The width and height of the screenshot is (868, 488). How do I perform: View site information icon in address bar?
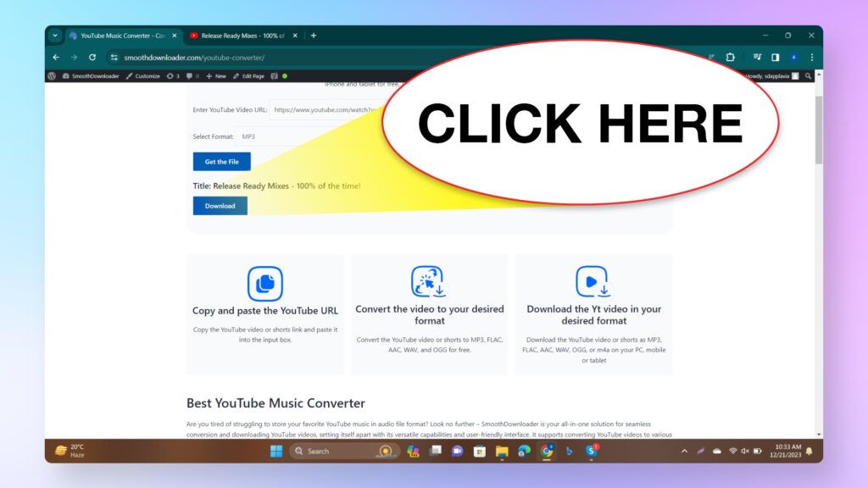pyautogui.click(x=114, y=58)
